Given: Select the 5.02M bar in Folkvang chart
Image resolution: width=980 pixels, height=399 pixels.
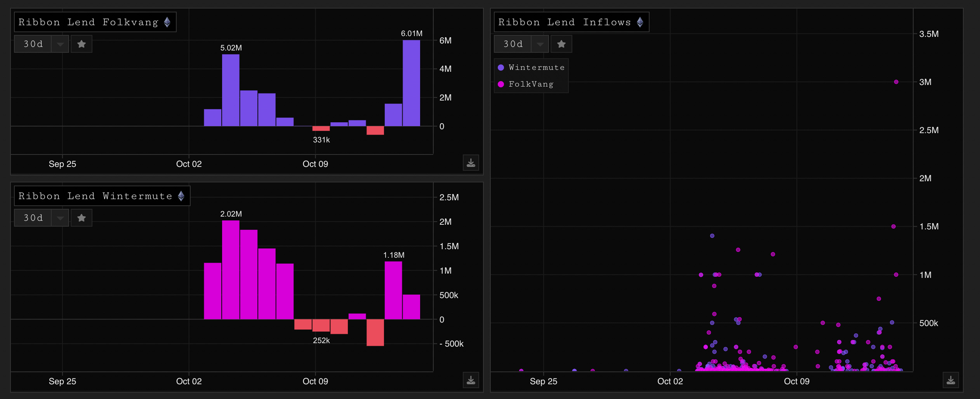Looking at the screenshot, I should [231, 90].
